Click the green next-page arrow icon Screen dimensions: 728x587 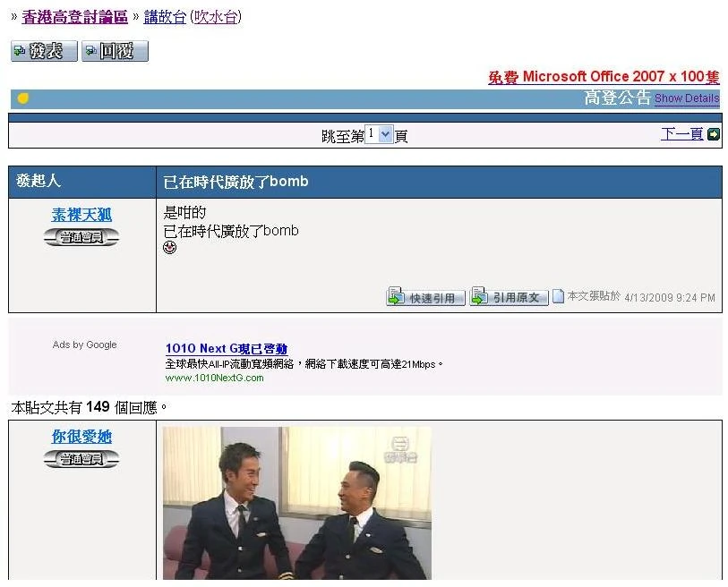coord(713,134)
